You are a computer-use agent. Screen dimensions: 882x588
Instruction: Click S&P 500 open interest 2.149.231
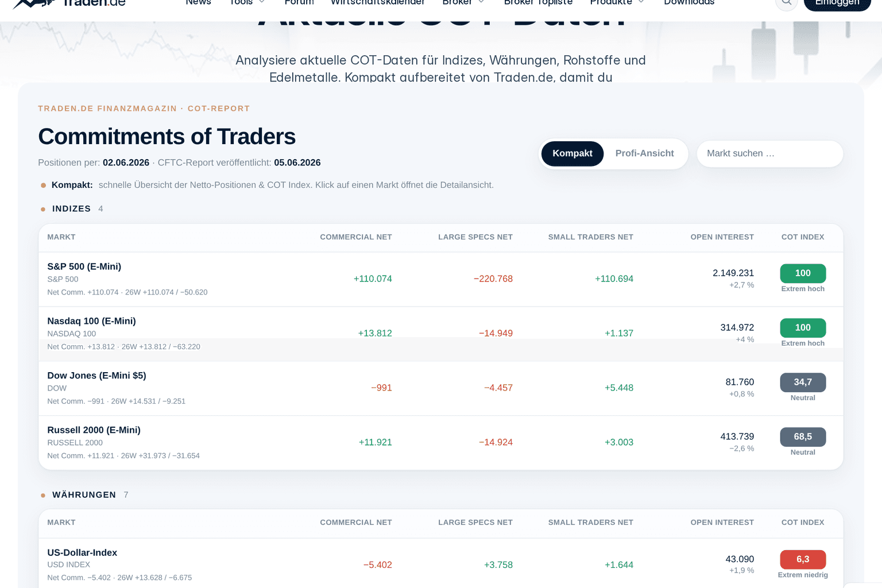[x=733, y=273]
